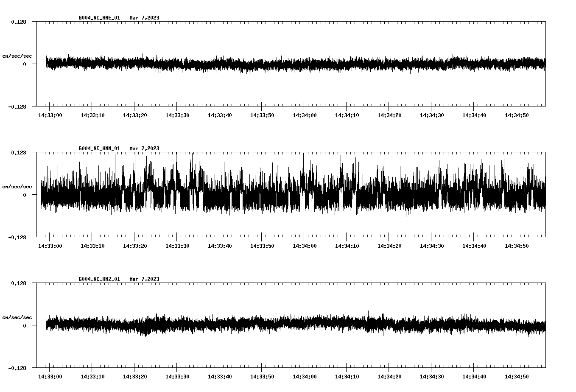Click the -0.128 amplitude value on bottom plot
The width and height of the screenshot is (576, 392).
click(x=17, y=368)
